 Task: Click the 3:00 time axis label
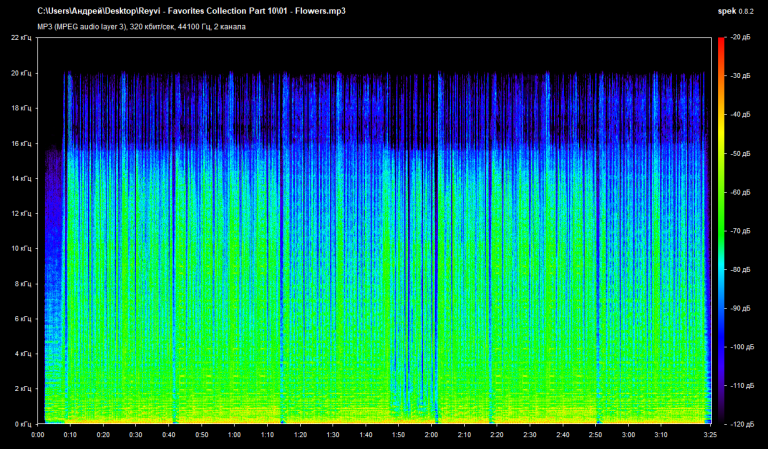628,435
